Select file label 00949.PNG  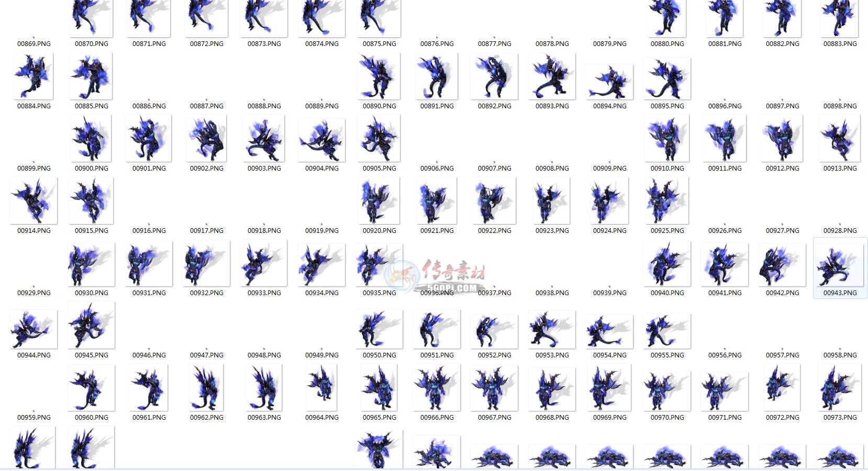322,355
